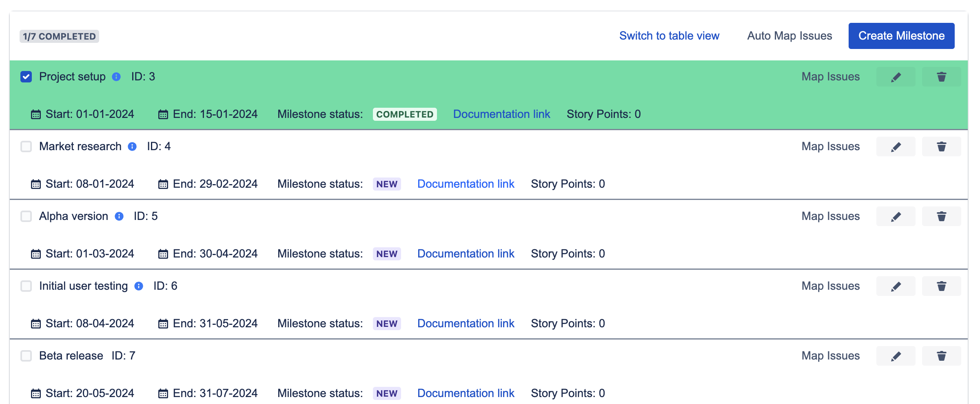Check the Market research checkbox
Screen dimensions: 980x404
(26, 146)
